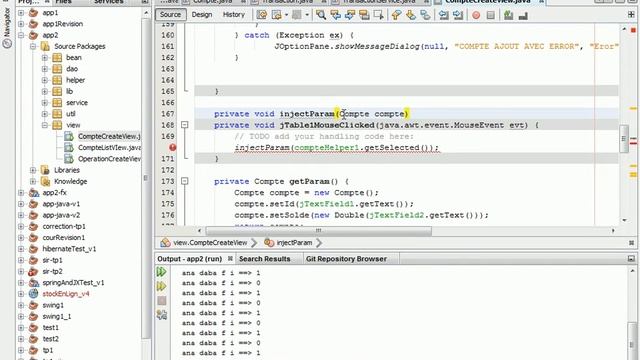The height and width of the screenshot is (360, 640).
Task: Collapse the Source Packages node
Action: (x=33, y=47)
